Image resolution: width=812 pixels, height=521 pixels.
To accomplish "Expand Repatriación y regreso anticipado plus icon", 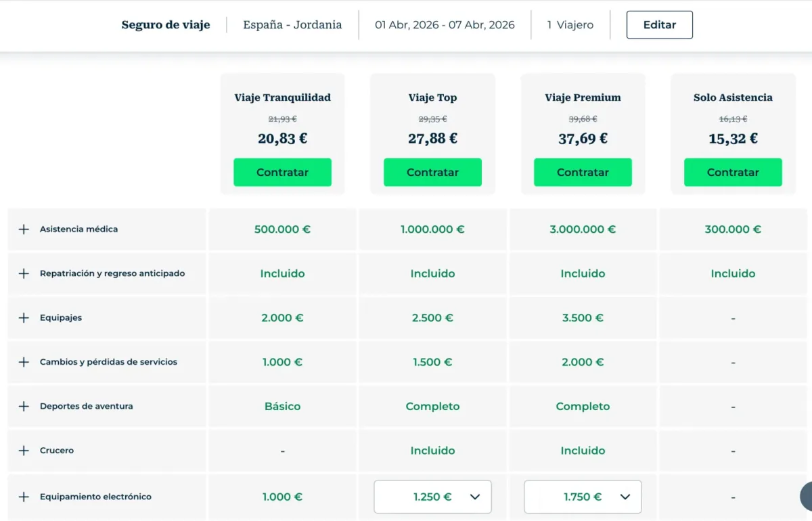I will point(24,274).
